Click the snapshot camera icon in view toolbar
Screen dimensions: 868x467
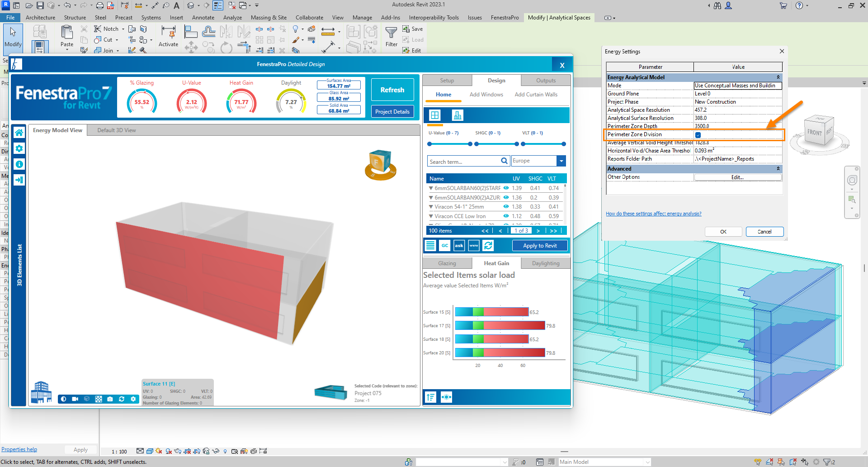(x=110, y=399)
